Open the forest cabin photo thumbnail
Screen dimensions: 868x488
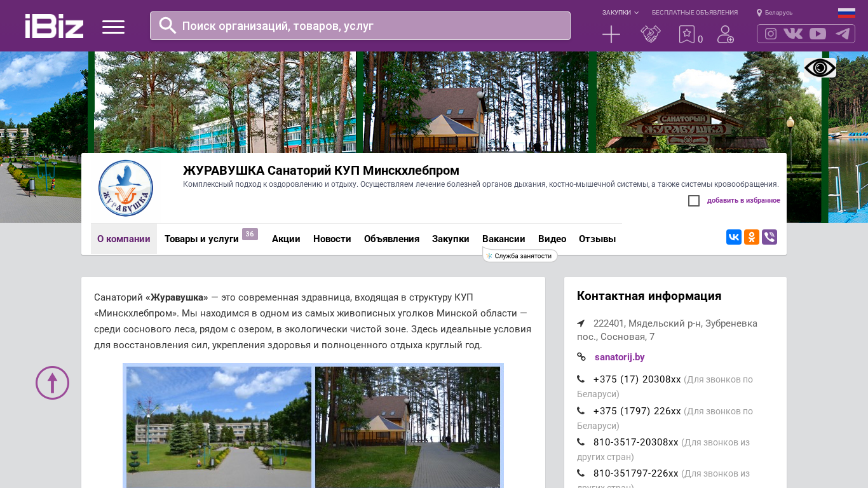point(407,427)
